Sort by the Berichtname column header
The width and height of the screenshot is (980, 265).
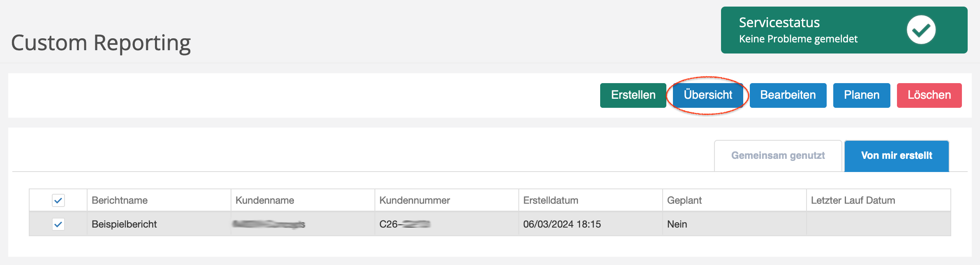[120, 200]
